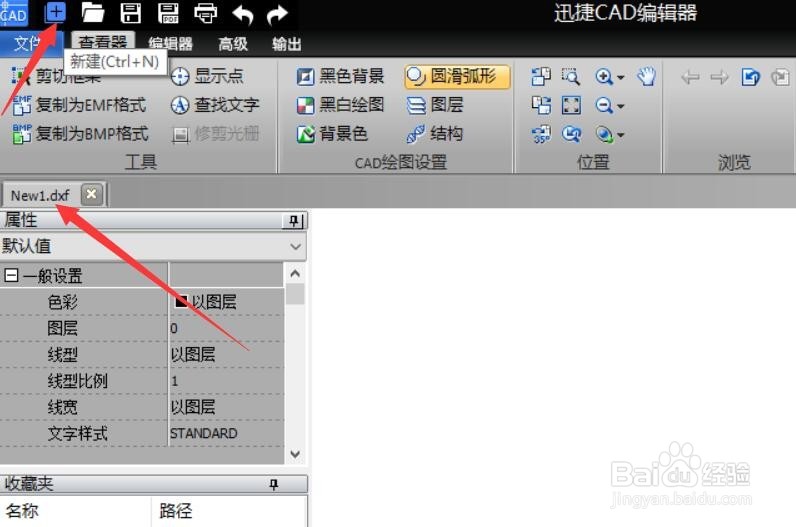Click the 路径 column header
The height and width of the screenshot is (527, 796).
click(229, 511)
